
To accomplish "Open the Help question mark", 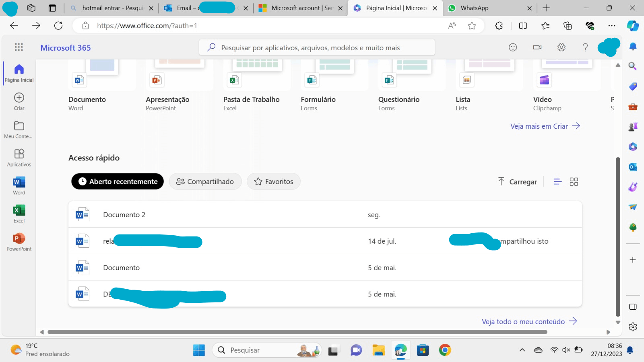I will tap(586, 47).
